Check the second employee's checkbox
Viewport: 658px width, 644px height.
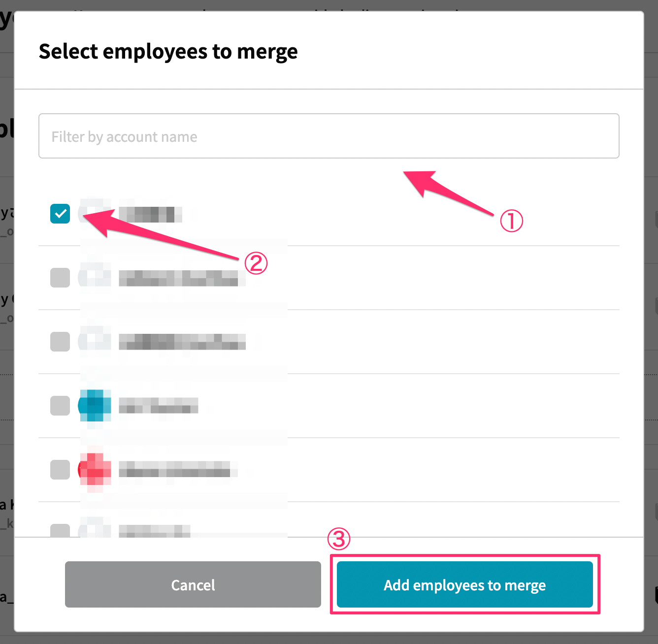(60, 278)
